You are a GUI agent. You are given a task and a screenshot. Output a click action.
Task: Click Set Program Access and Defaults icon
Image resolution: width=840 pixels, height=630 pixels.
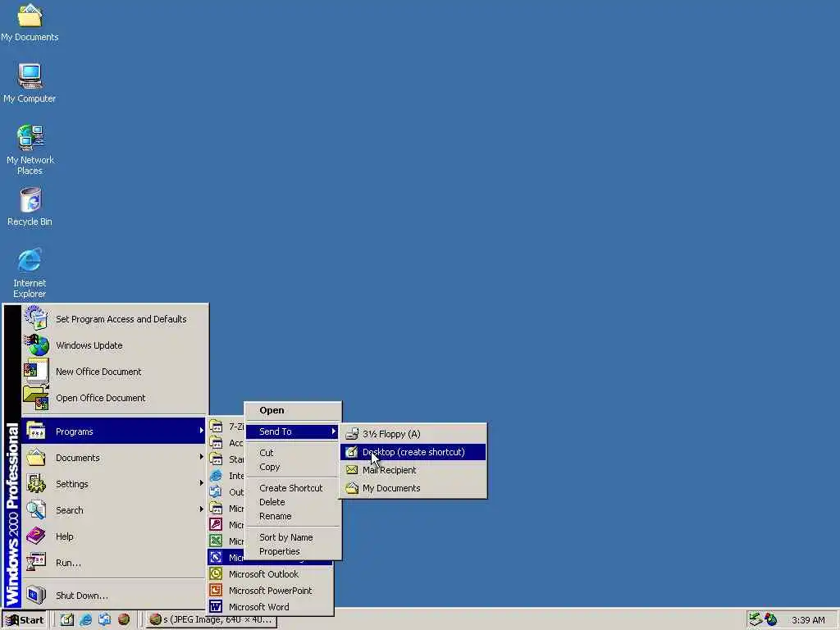(36, 318)
